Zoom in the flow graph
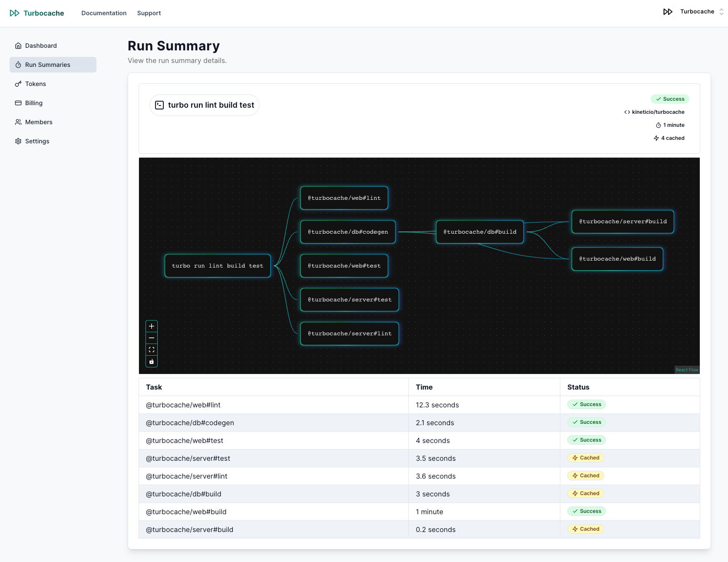The width and height of the screenshot is (728, 562). [152, 326]
